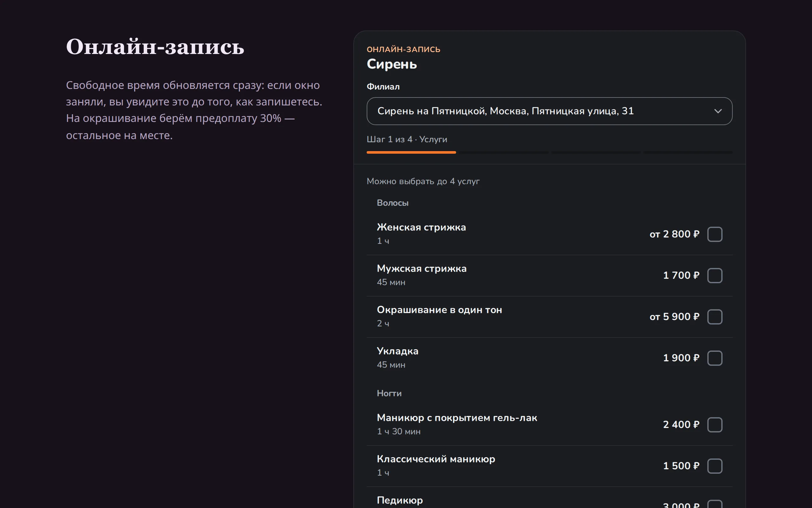The width and height of the screenshot is (812, 508).
Task: Click the Шаг 1 из 4 · Услуги label
Action: coord(407,139)
